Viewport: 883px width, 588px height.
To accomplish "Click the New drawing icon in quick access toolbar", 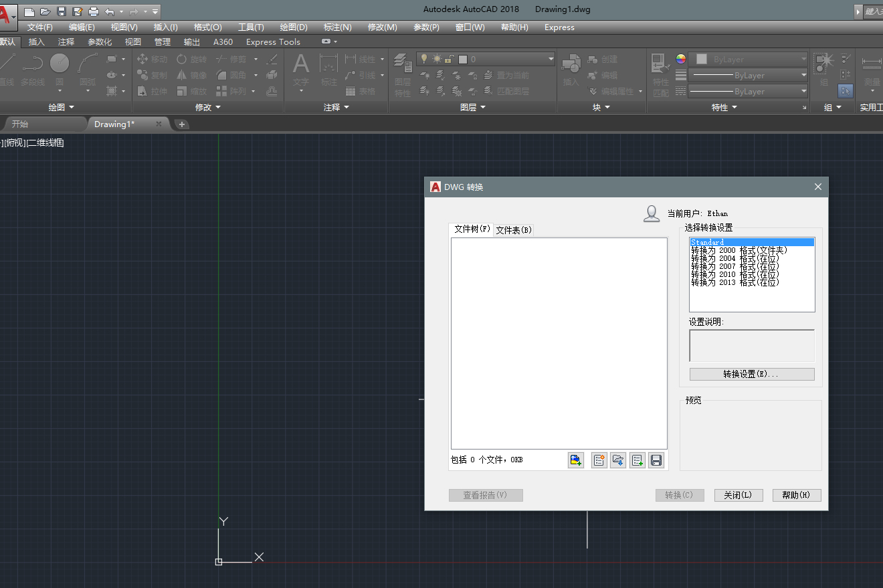I will (x=29, y=11).
